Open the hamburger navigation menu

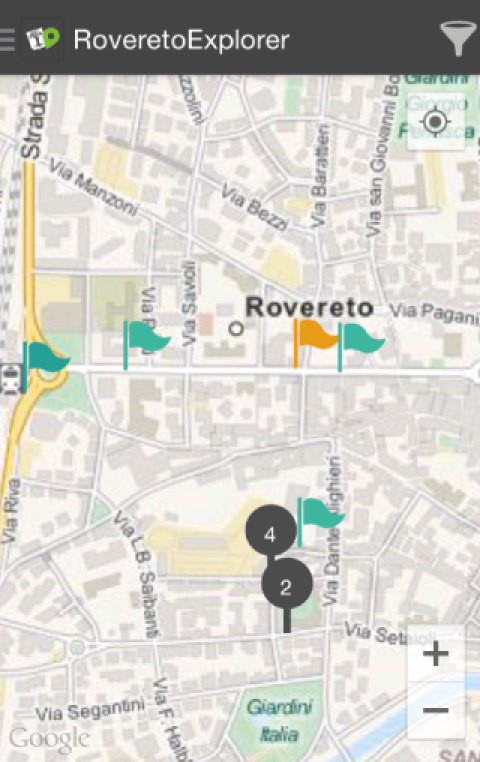(x=7, y=40)
